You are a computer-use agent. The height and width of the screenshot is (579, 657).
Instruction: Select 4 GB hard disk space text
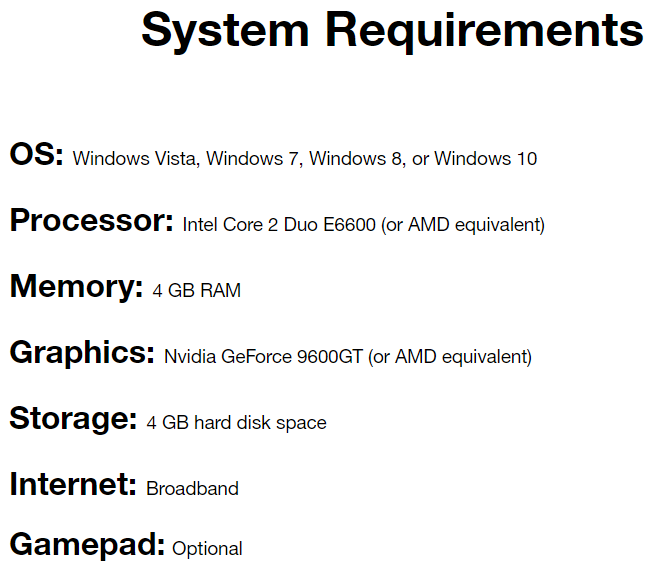pos(236,423)
